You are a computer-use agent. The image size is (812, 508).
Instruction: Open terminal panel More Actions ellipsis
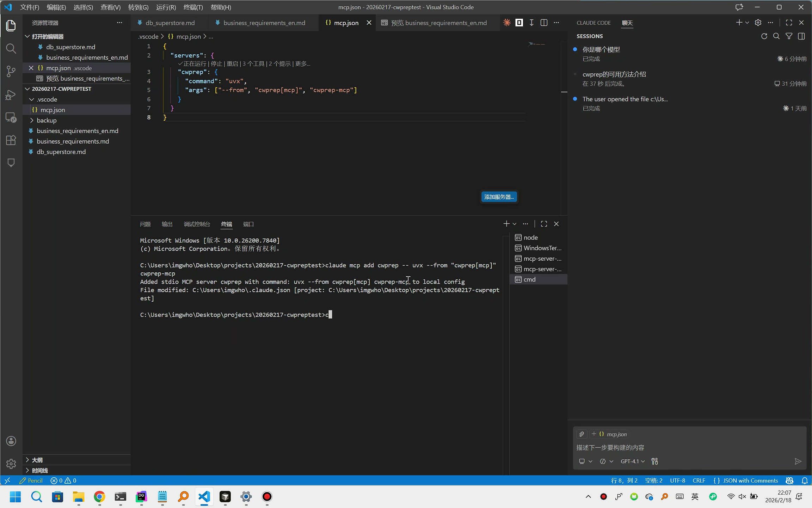(x=525, y=224)
